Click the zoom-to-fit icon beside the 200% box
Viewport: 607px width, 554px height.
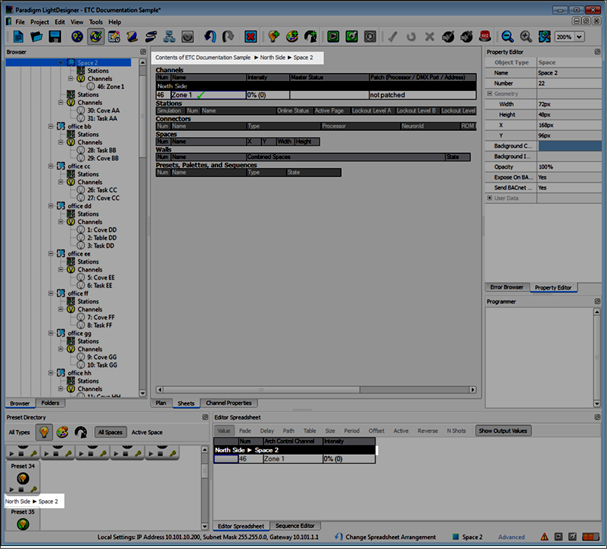pos(544,37)
